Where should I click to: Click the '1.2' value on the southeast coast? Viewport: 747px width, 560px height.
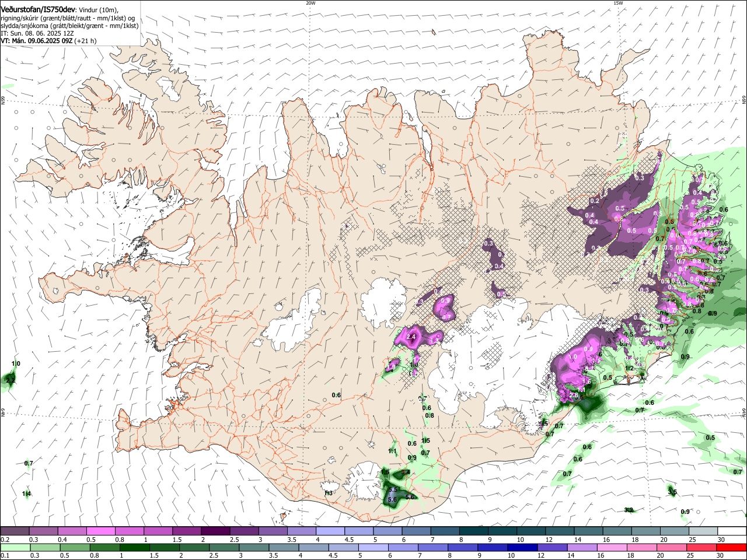[629, 368]
